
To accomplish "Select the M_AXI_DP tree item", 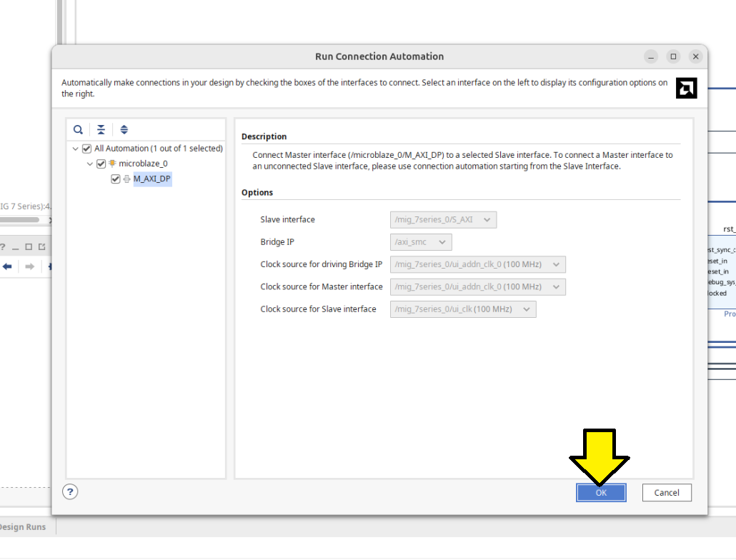I will 151,179.
